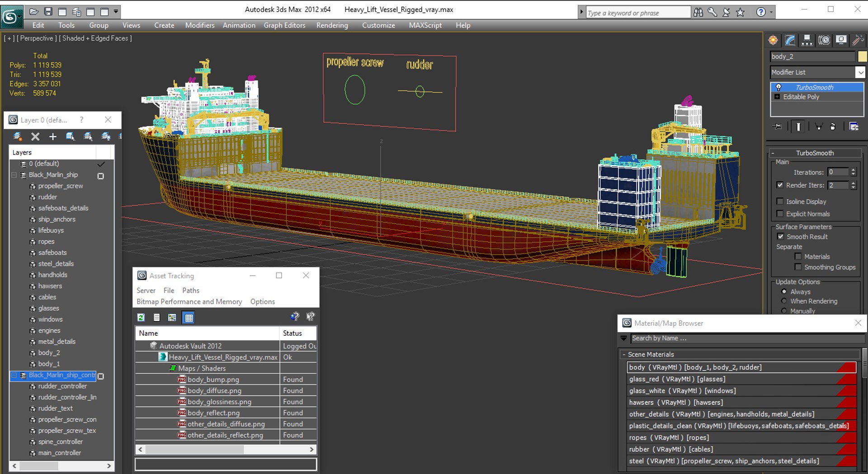This screenshot has width=868, height=474.
Task: Enable Explicit Normals checkbox
Action: (780, 213)
